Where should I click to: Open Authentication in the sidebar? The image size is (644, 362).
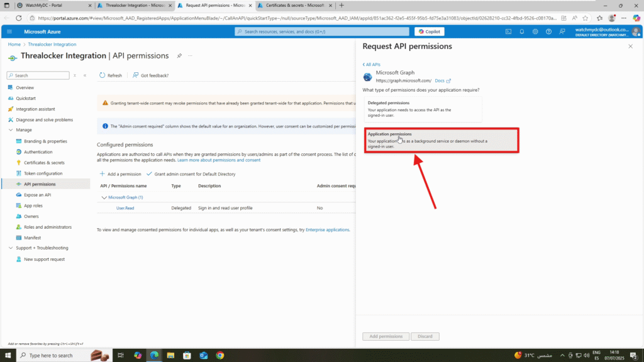38,152
